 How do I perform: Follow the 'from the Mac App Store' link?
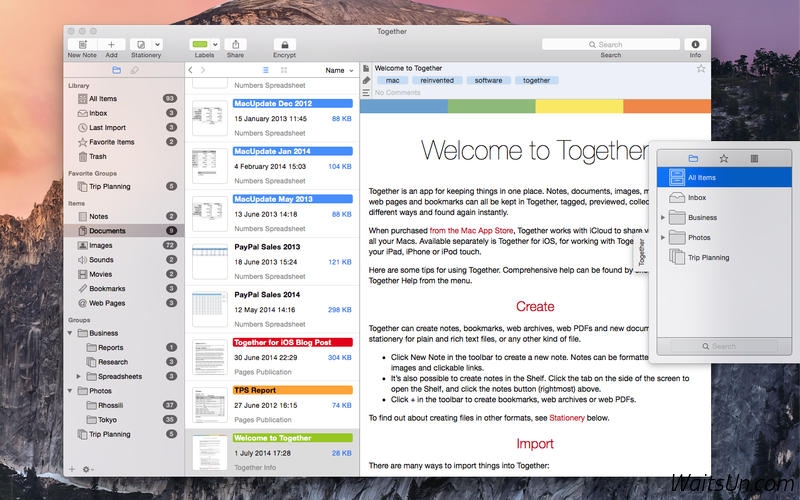(x=471, y=231)
